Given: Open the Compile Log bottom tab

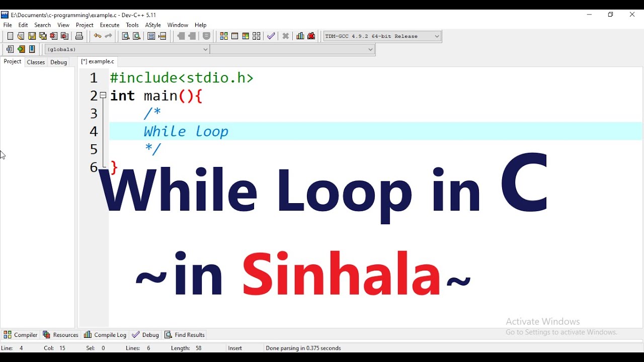Looking at the screenshot, I should (x=105, y=335).
